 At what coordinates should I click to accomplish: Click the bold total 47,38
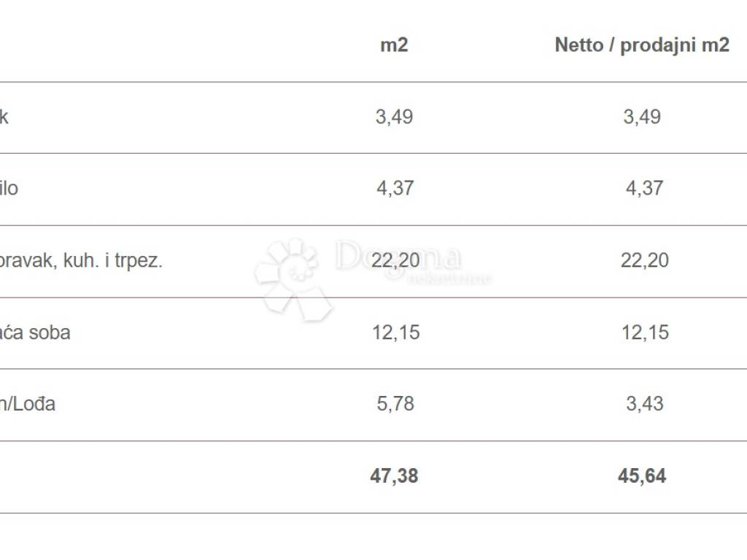coord(394,476)
